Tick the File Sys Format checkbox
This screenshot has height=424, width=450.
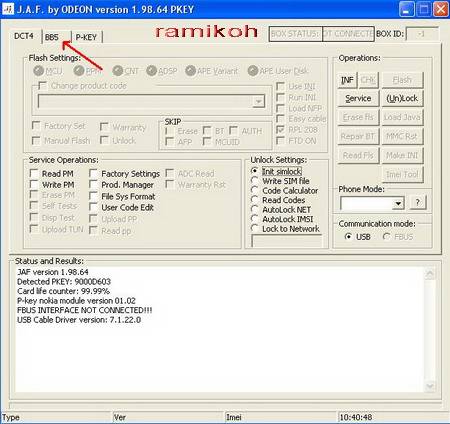pos(93,196)
